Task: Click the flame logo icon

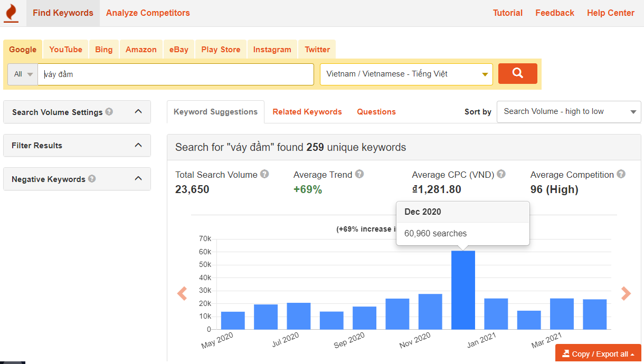Action: click(10, 13)
